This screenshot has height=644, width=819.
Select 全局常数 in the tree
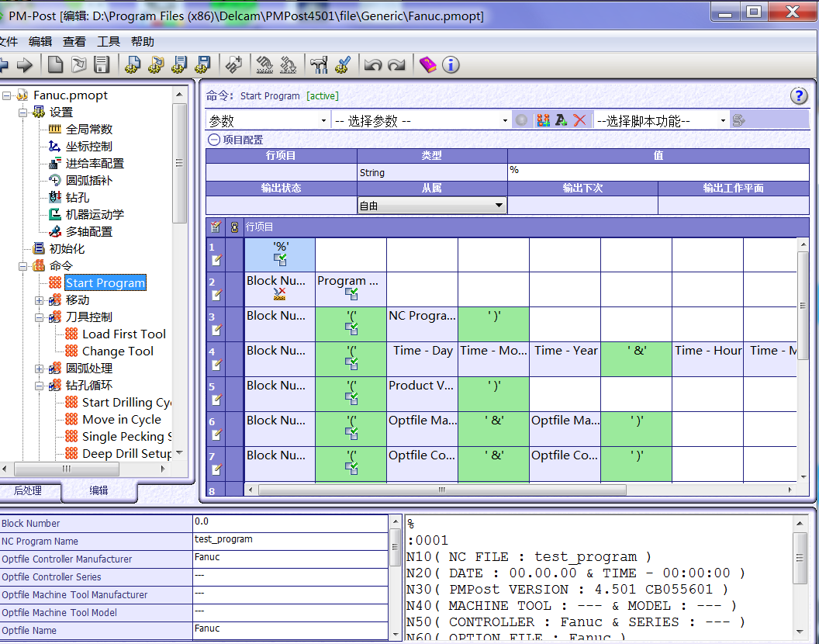88,129
